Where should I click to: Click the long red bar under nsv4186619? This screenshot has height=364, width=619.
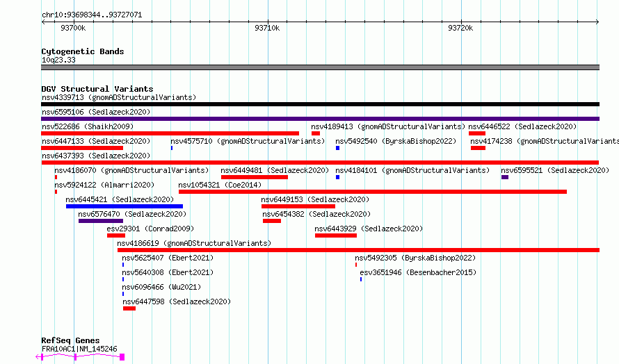point(358,250)
